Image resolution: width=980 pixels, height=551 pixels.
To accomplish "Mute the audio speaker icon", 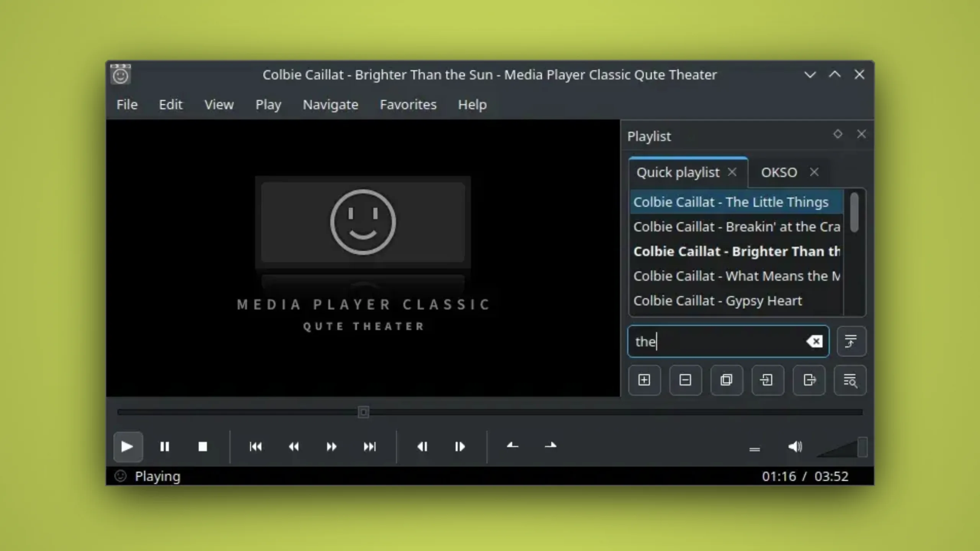I will coord(795,447).
